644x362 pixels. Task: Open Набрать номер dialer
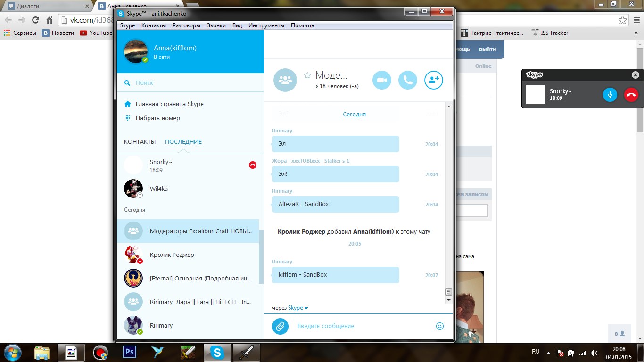[158, 118]
